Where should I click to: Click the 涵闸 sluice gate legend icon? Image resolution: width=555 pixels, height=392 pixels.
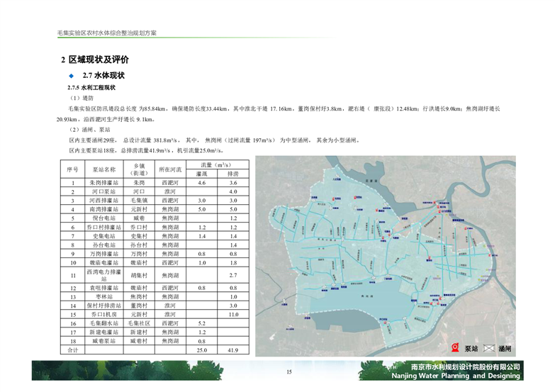click(x=490, y=349)
